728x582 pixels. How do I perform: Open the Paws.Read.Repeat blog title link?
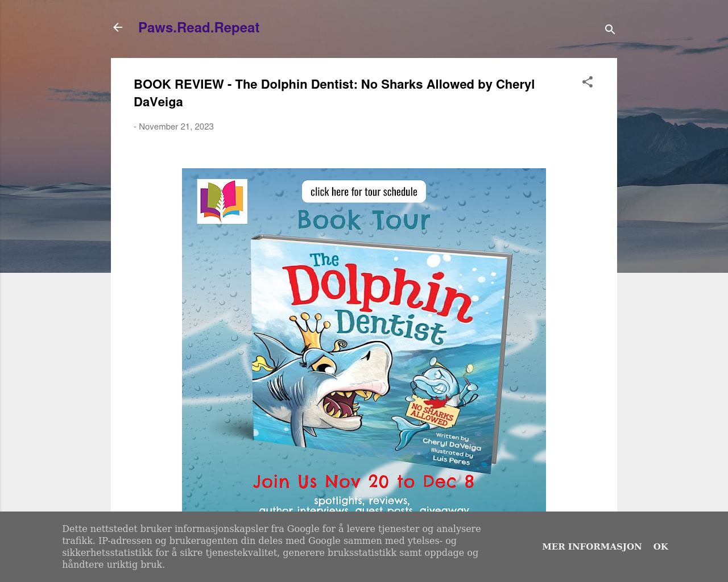coord(198,27)
